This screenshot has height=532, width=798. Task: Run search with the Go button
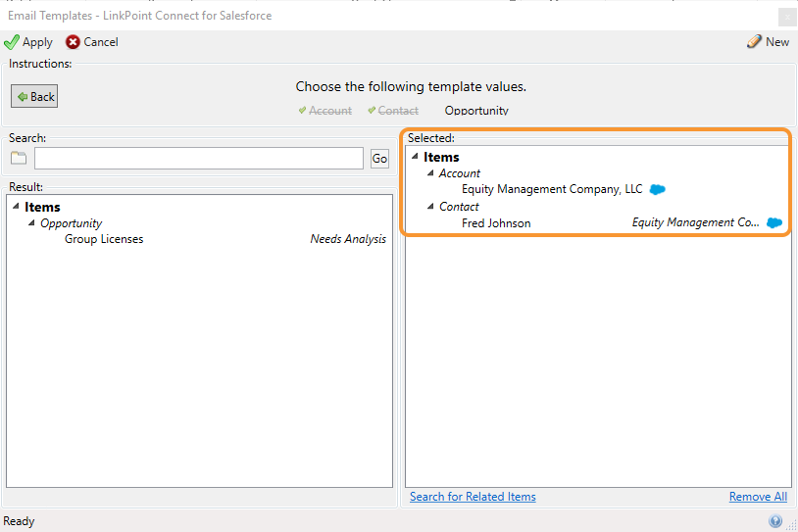[379, 159]
